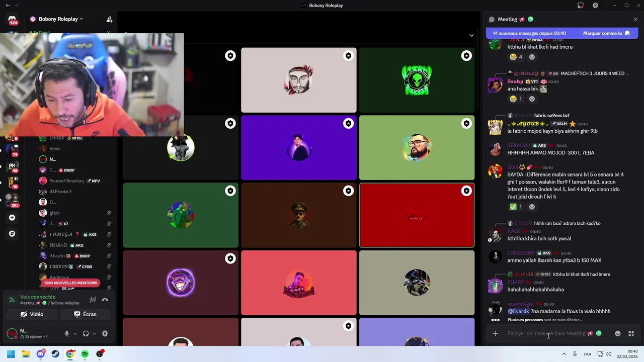644x362 pixels.
Task: Open server with 74 badge in sidebar
Action: pos(12,150)
